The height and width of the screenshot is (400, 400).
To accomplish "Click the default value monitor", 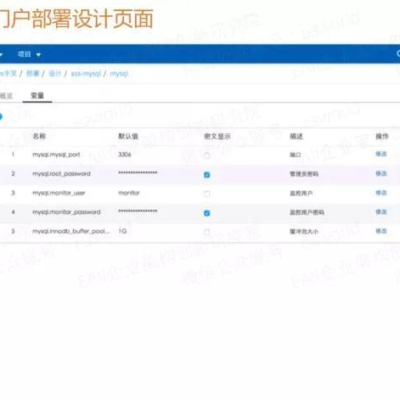I will 129,193.
